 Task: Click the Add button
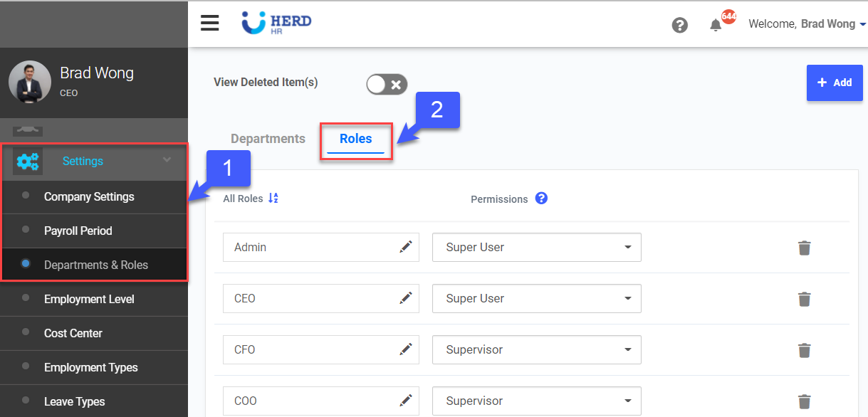(834, 83)
